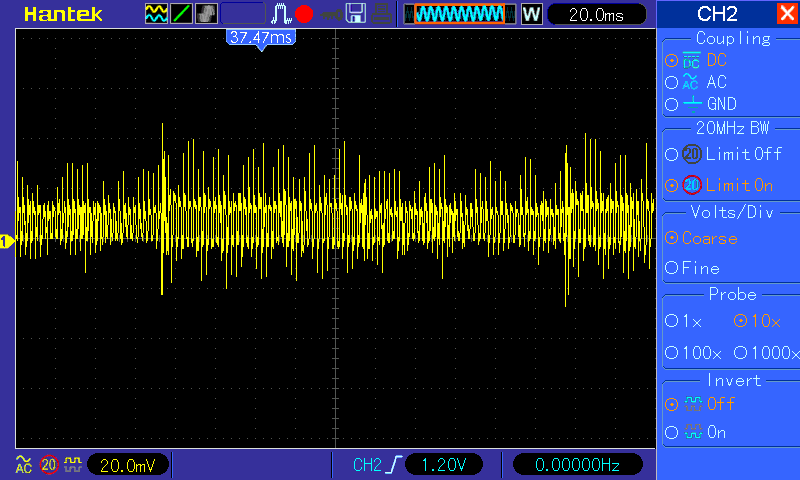This screenshot has width=800, height=480.
Task: Click the Hantek logo
Action: (63, 14)
